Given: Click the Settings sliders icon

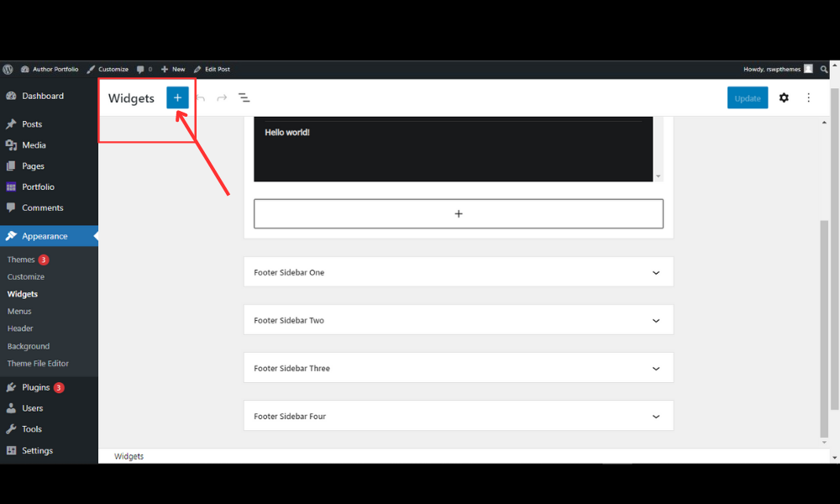Looking at the screenshot, I should (11, 450).
